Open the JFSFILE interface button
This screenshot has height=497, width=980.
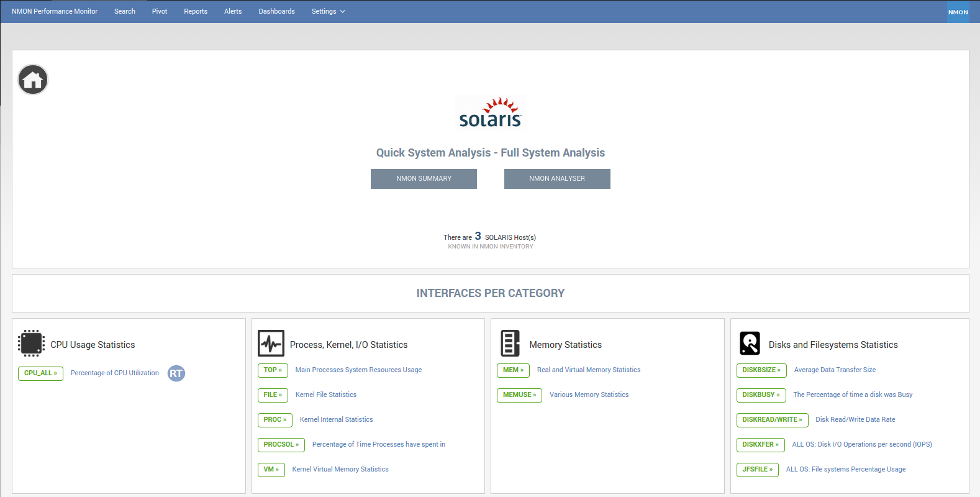coord(758,470)
